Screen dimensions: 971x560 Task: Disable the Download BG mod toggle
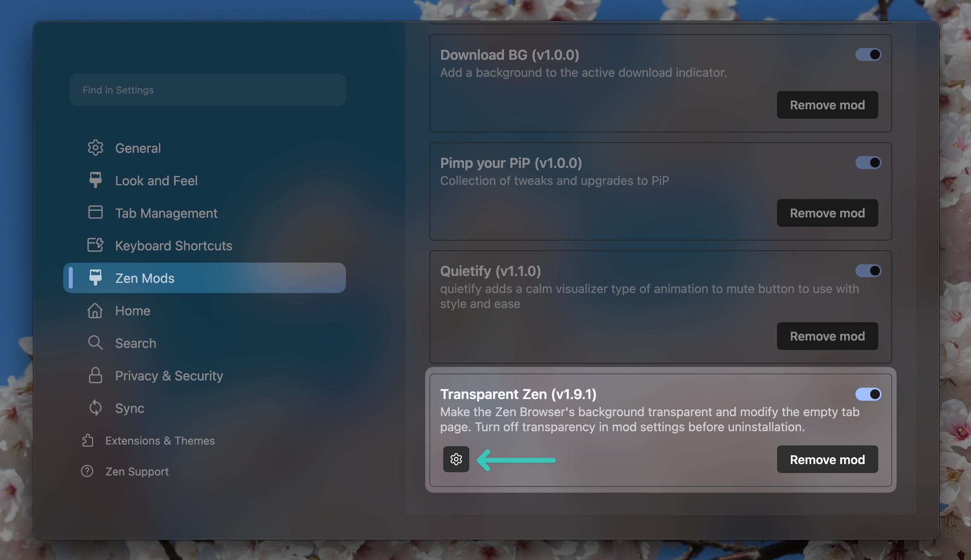[x=868, y=54]
